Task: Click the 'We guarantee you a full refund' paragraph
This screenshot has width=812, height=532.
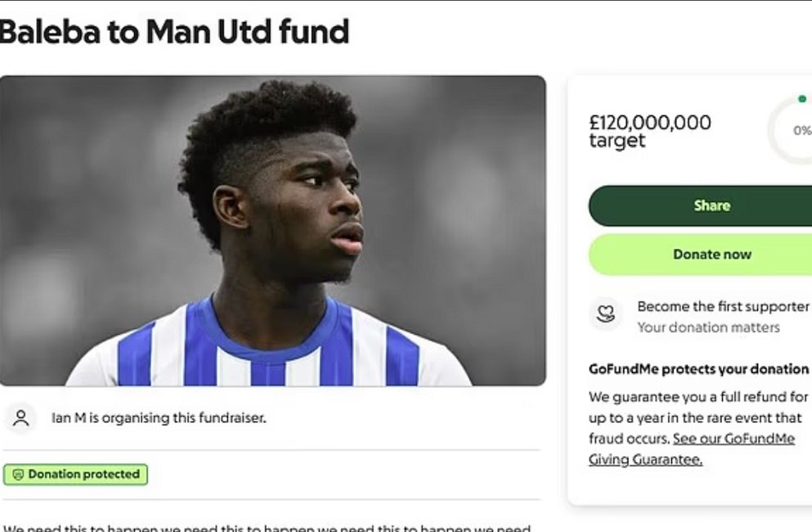Action: point(698,417)
